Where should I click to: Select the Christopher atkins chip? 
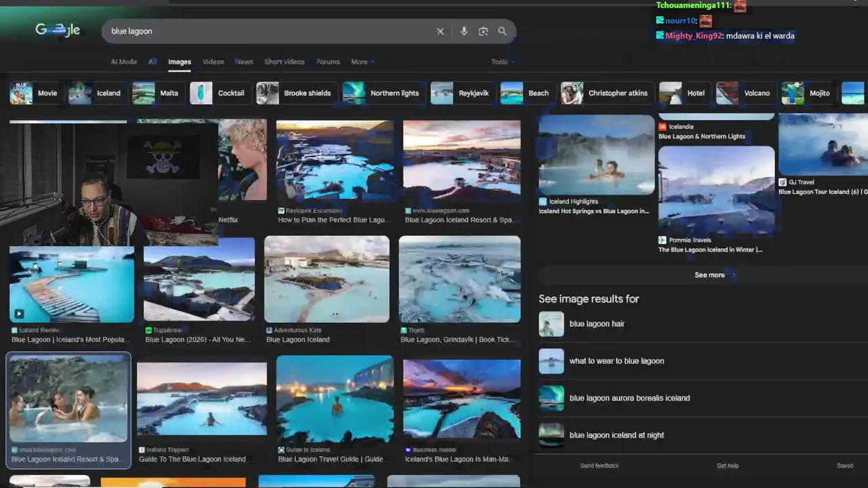607,93
